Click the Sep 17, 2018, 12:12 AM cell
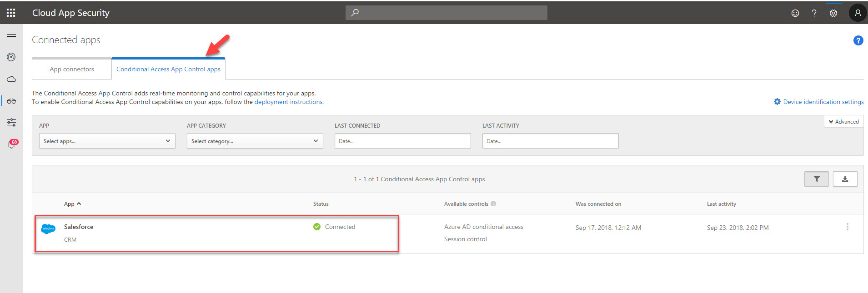868x293 pixels. coord(608,228)
